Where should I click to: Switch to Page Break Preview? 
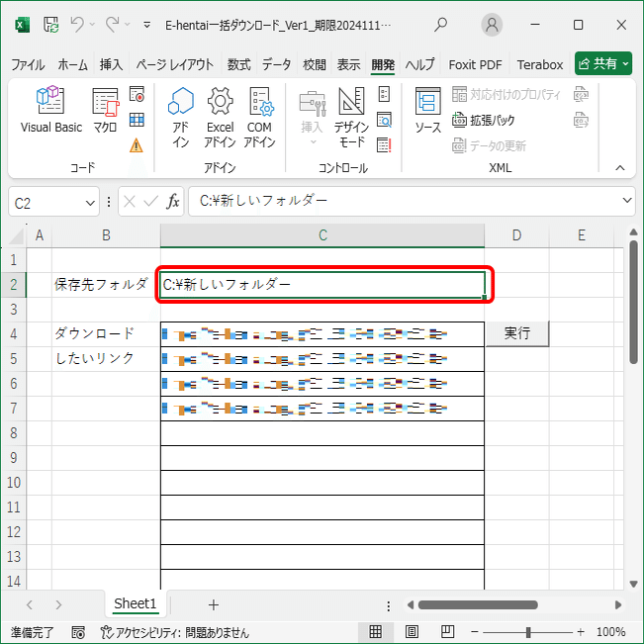[x=447, y=632]
